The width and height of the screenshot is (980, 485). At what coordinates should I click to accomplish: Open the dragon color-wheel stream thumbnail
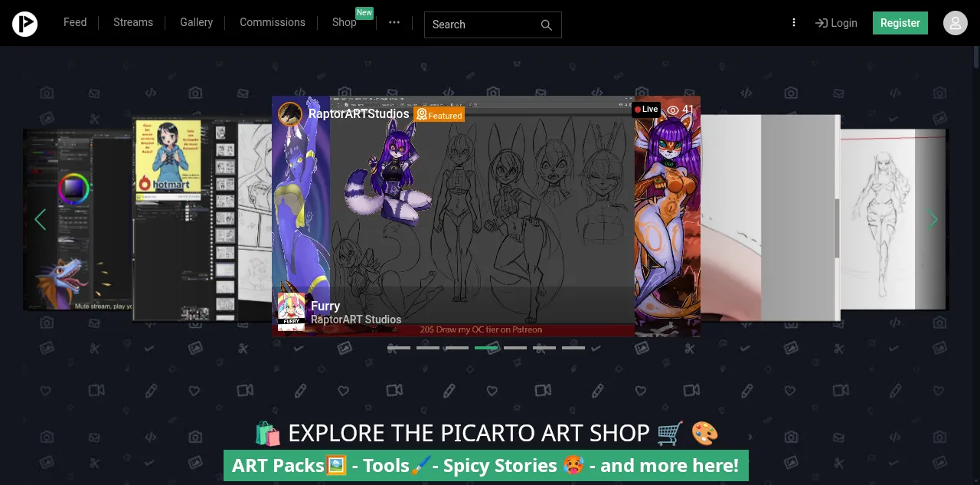(x=77, y=219)
